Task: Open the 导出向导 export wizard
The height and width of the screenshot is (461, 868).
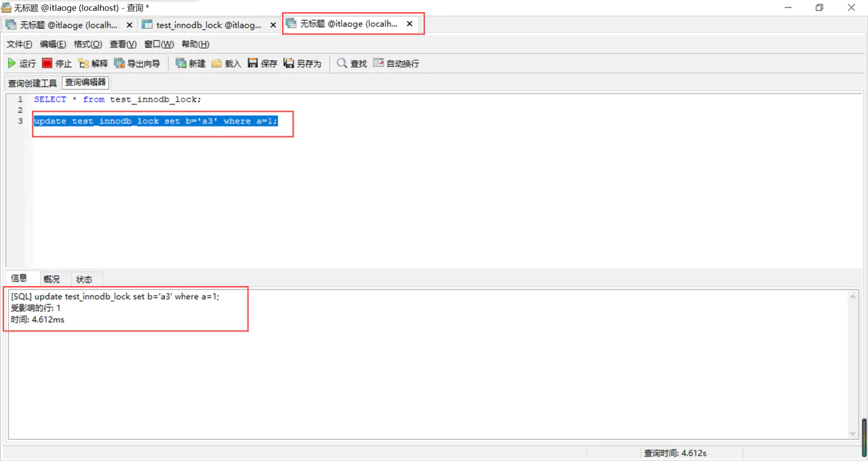Action: click(137, 63)
